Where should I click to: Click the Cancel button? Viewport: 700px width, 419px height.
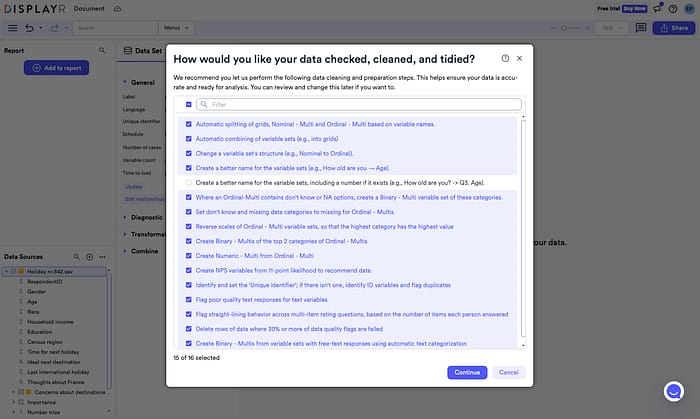click(x=508, y=372)
